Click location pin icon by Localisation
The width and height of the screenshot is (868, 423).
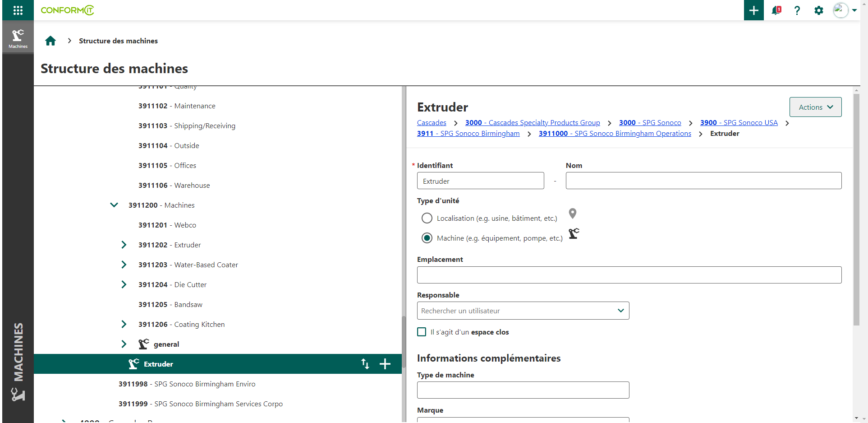coord(573,213)
